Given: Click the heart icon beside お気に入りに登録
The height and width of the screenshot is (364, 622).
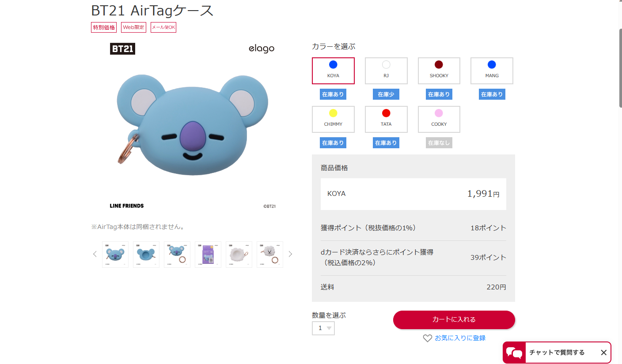Looking at the screenshot, I should (x=427, y=338).
